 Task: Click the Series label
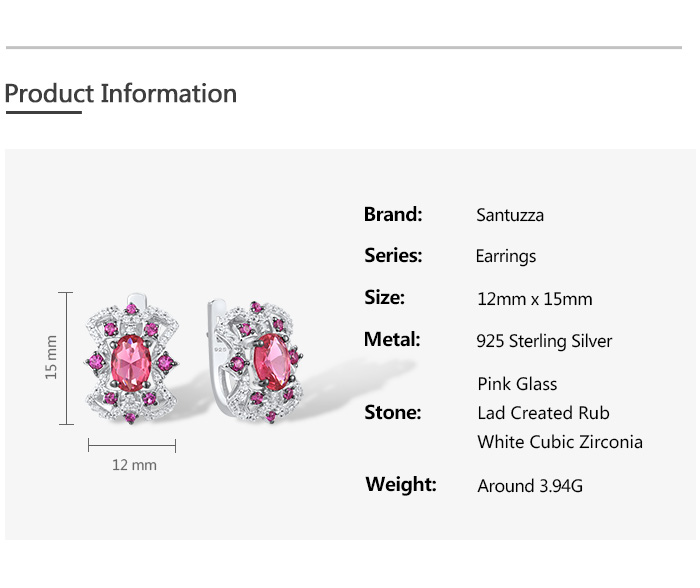(x=393, y=255)
